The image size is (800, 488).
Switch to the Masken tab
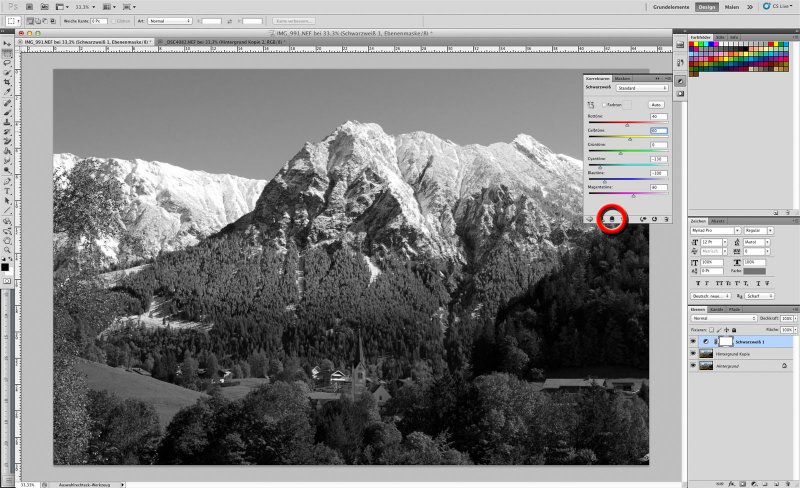click(622, 78)
